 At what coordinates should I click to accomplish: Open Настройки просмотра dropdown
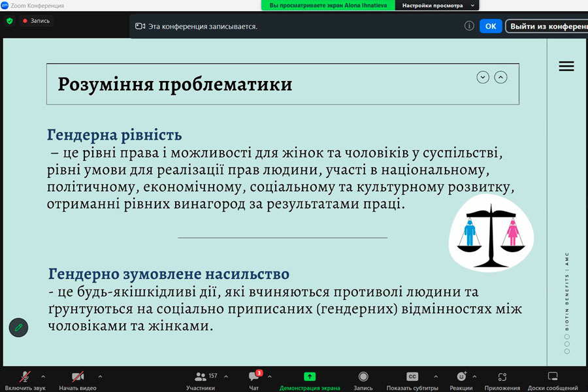437,5
